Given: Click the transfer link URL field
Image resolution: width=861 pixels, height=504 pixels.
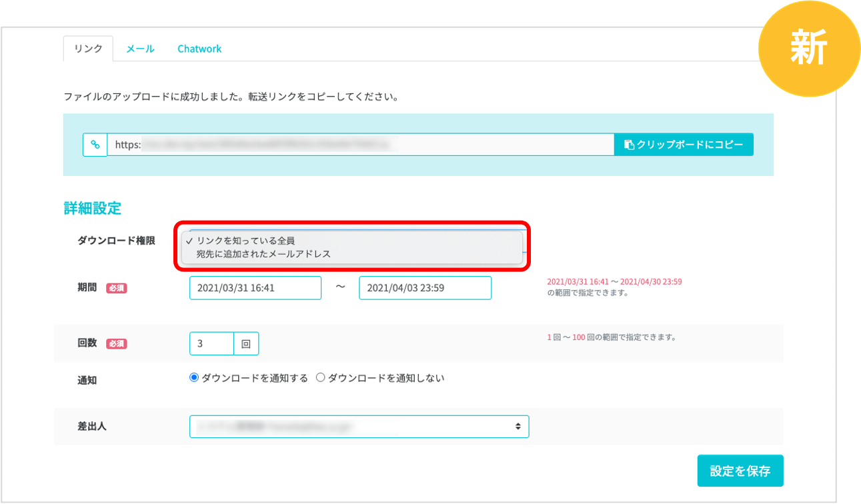Looking at the screenshot, I should coord(360,145).
